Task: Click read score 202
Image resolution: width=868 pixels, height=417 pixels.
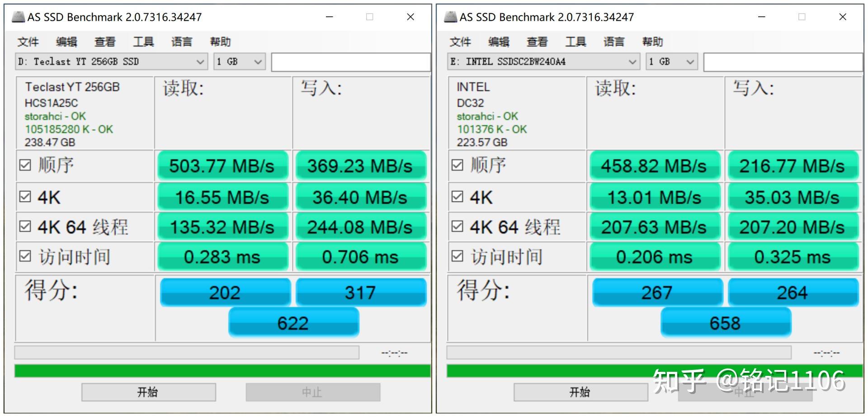Action: pyautogui.click(x=225, y=292)
